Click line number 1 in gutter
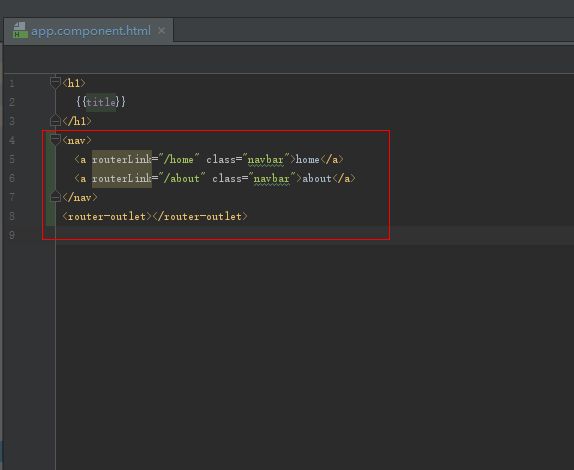The width and height of the screenshot is (574, 470). [12, 83]
